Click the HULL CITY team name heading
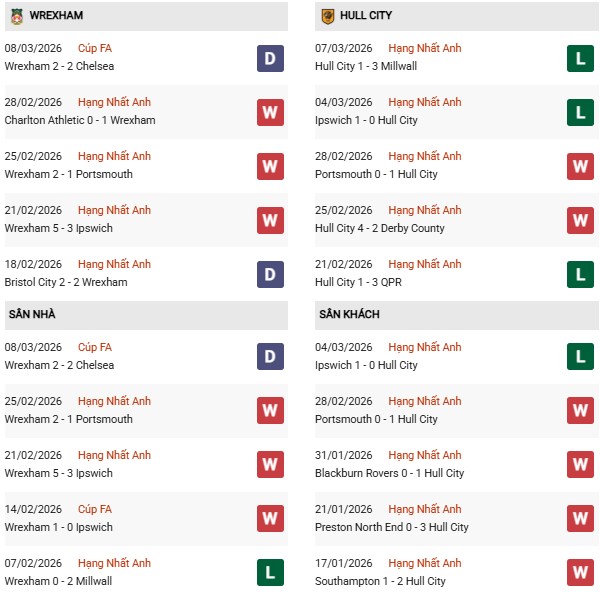The image size is (600, 593). pyautogui.click(x=367, y=15)
